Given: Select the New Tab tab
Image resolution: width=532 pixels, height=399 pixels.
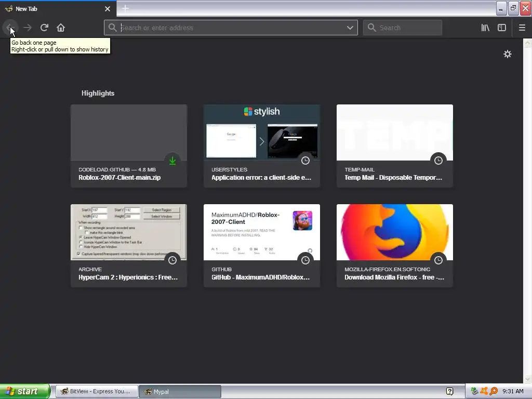Looking at the screenshot, I should pyautogui.click(x=58, y=8).
